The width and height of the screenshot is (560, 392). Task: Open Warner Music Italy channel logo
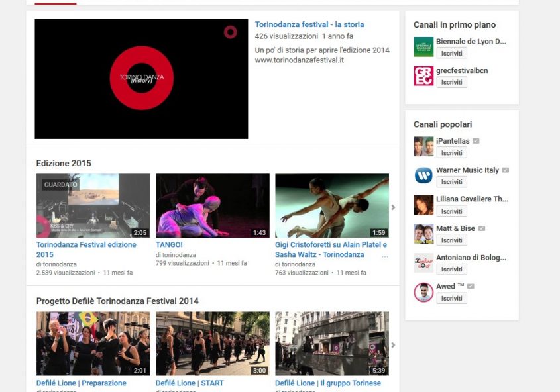pos(423,175)
